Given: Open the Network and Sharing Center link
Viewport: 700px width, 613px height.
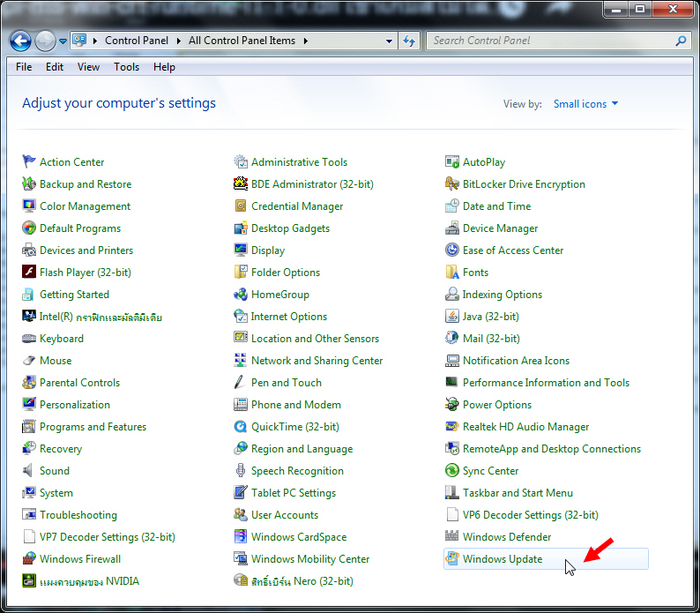Looking at the screenshot, I should point(317,361).
